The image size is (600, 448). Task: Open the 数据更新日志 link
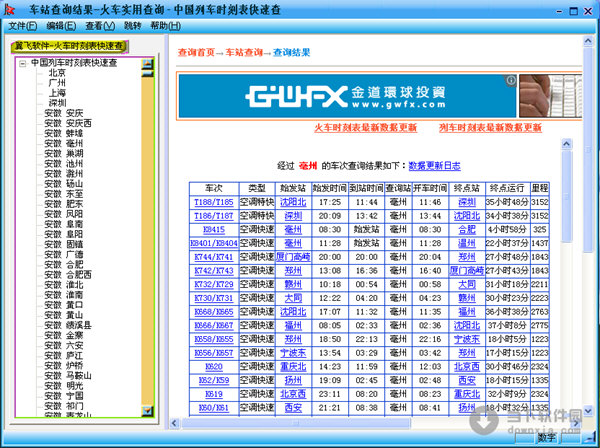[x=434, y=166]
